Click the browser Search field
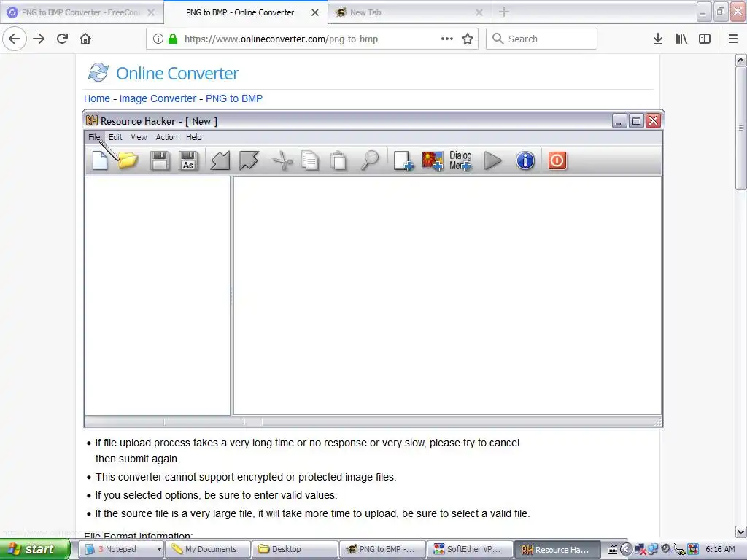Image resolution: width=747 pixels, height=560 pixels. click(541, 39)
